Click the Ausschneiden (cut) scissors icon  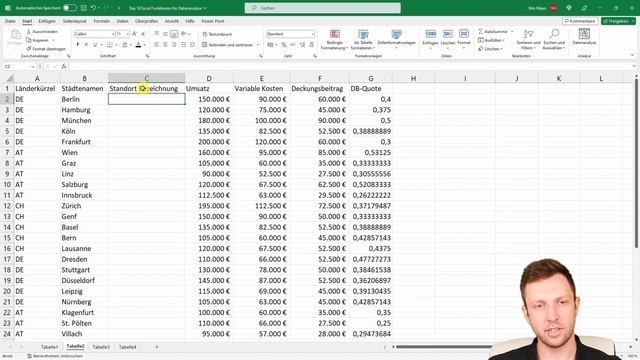(29, 31)
